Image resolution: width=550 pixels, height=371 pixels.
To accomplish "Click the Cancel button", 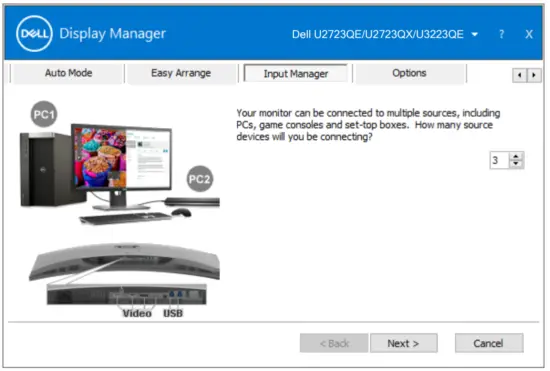I will [x=489, y=343].
